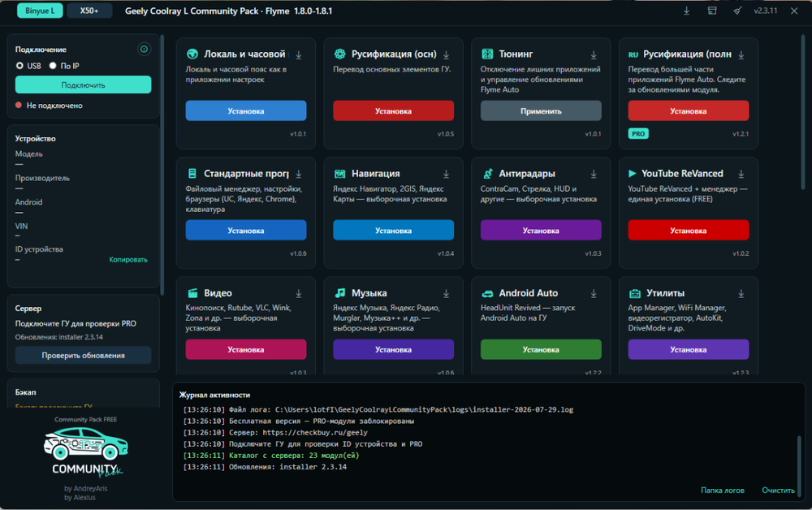Screen dimensions: 812x510
Task: Click the title bar storage box icon
Action: pyautogui.click(x=712, y=11)
